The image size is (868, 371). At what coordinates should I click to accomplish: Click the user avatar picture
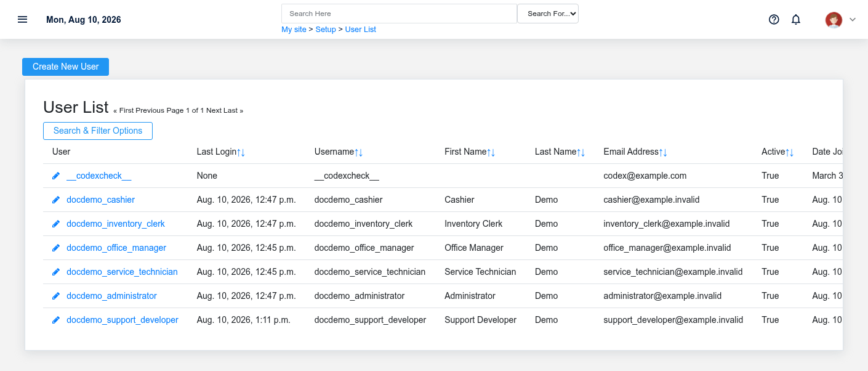click(834, 20)
